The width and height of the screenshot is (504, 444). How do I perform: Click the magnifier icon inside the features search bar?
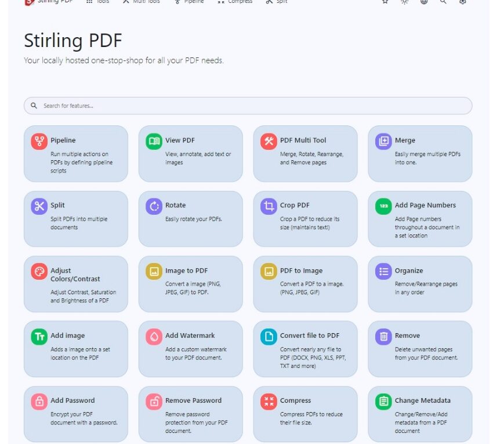34,106
